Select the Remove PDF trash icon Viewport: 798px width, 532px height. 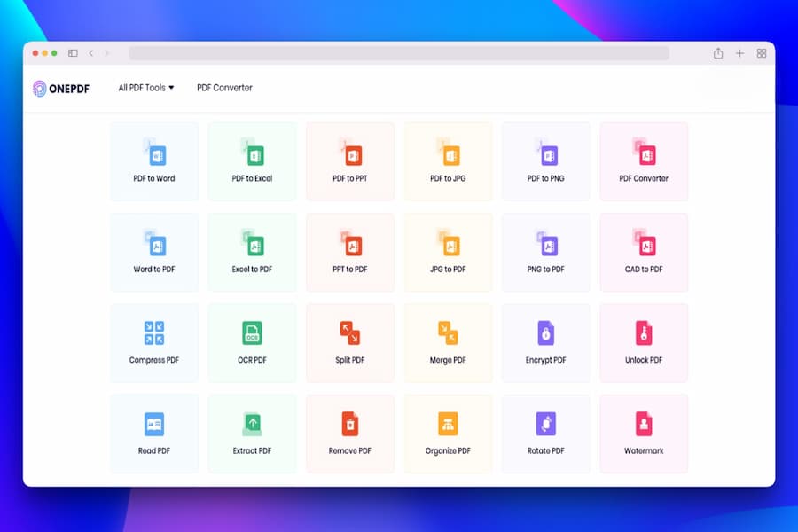350,424
